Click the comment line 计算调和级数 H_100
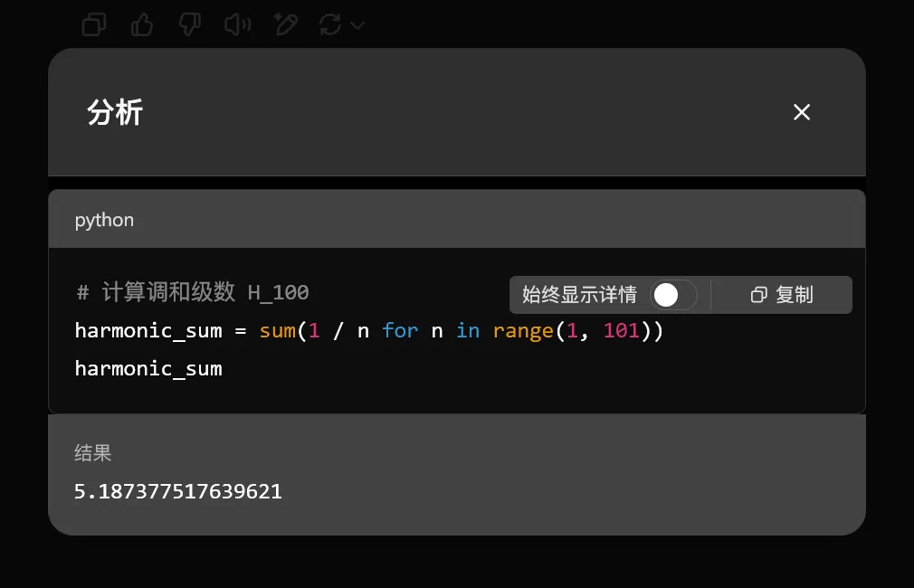 pyautogui.click(x=193, y=292)
